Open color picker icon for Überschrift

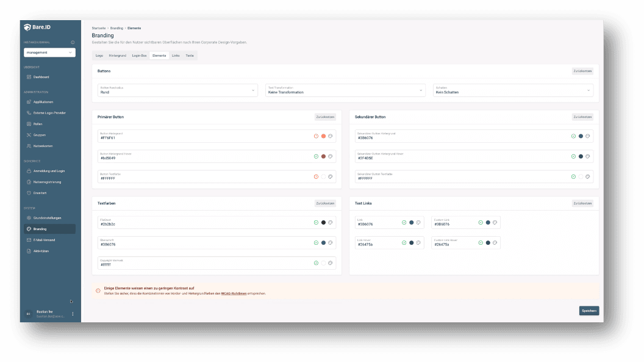[x=330, y=243]
